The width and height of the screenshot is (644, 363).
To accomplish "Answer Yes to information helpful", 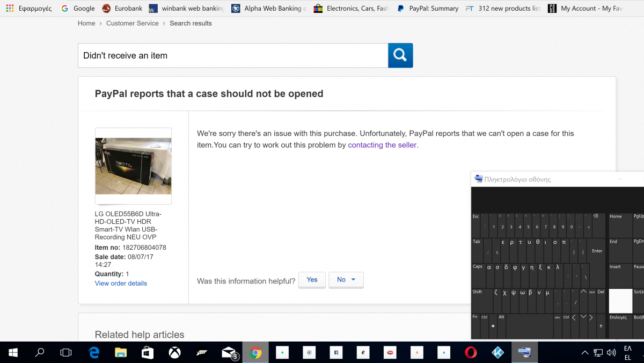I will (x=312, y=280).
